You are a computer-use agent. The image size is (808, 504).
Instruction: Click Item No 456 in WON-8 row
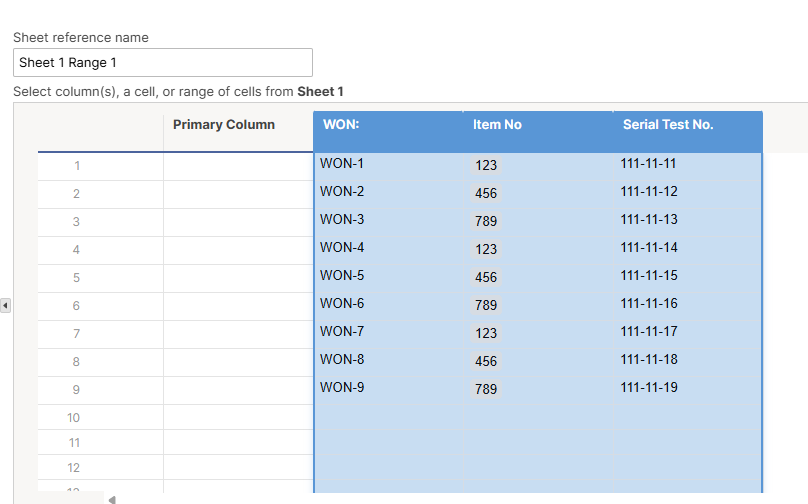[486, 361]
